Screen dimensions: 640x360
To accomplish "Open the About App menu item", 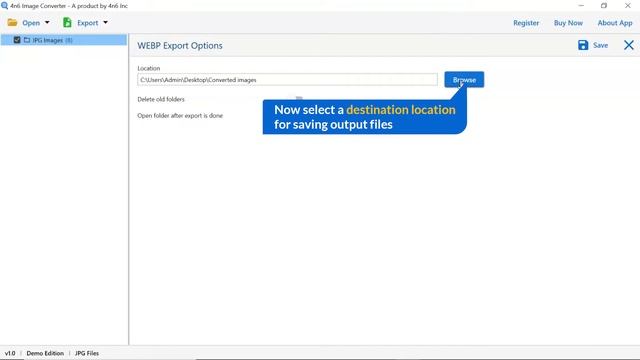I will 615,23.
